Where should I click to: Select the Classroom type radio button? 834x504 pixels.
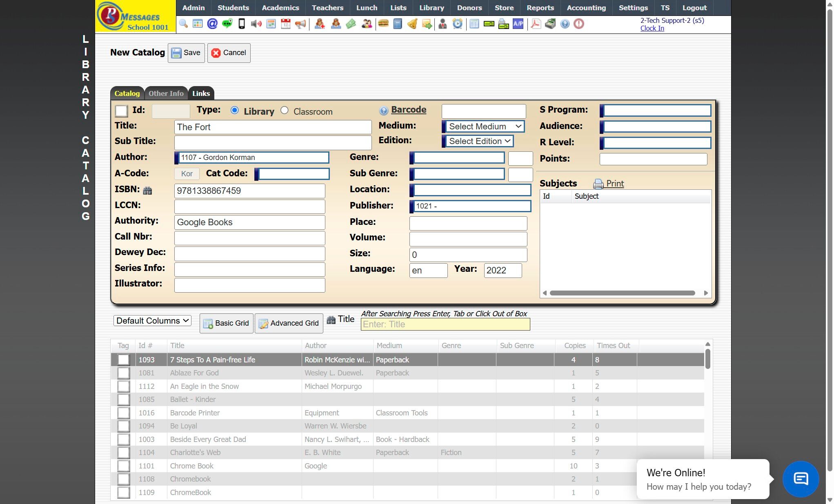coord(285,110)
